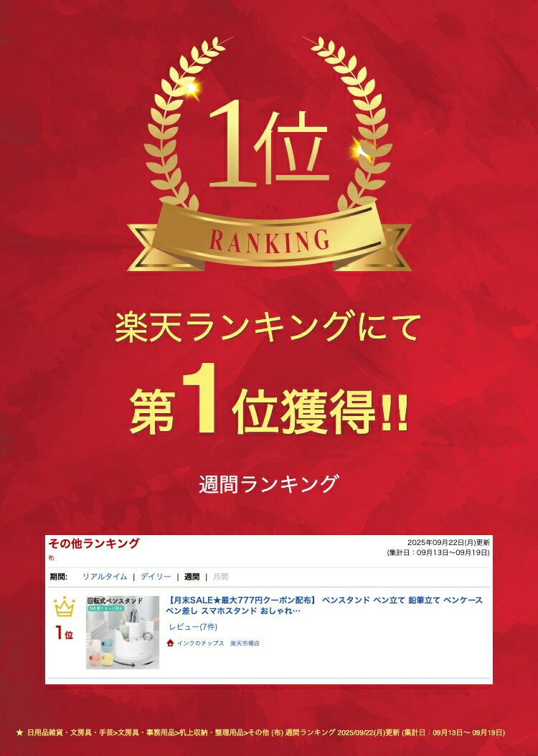Visit the インクのチップス 楽天市場店 shop link
Viewport: 538px width, 756px height.
point(218,643)
